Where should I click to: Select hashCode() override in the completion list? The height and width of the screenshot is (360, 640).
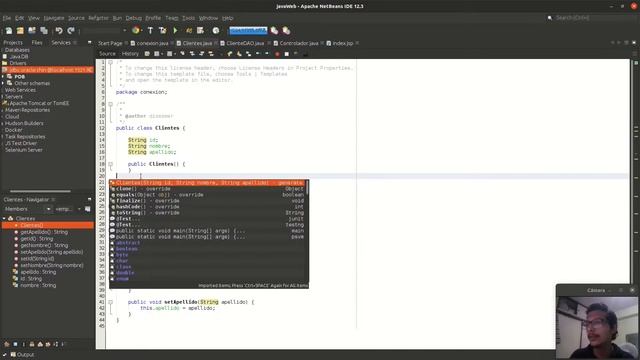[x=207, y=207]
